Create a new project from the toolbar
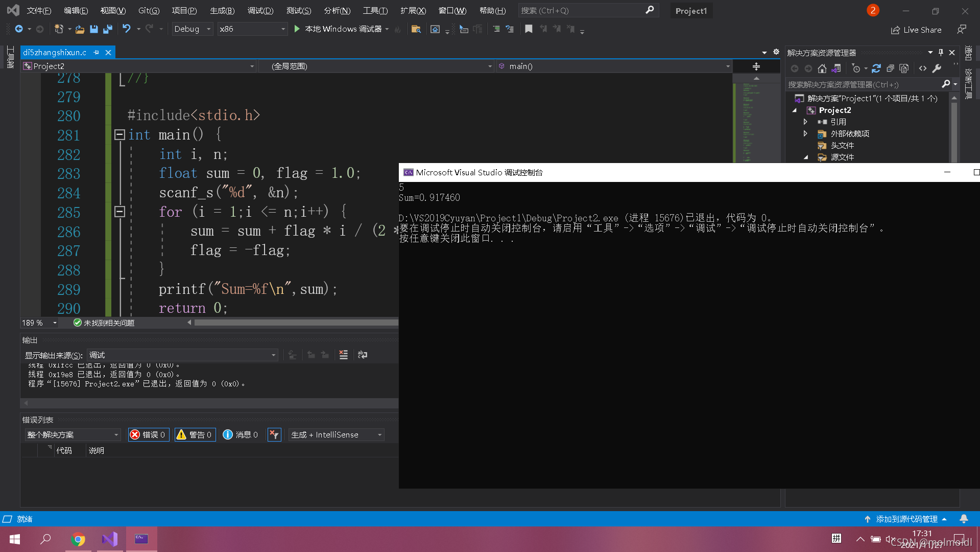The height and width of the screenshot is (552, 980). [x=59, y=29]
